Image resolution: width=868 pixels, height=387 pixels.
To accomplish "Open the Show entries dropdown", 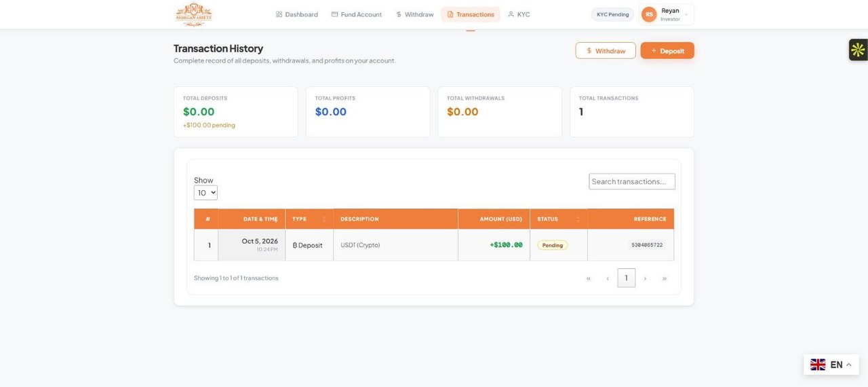I will point(205,193).
